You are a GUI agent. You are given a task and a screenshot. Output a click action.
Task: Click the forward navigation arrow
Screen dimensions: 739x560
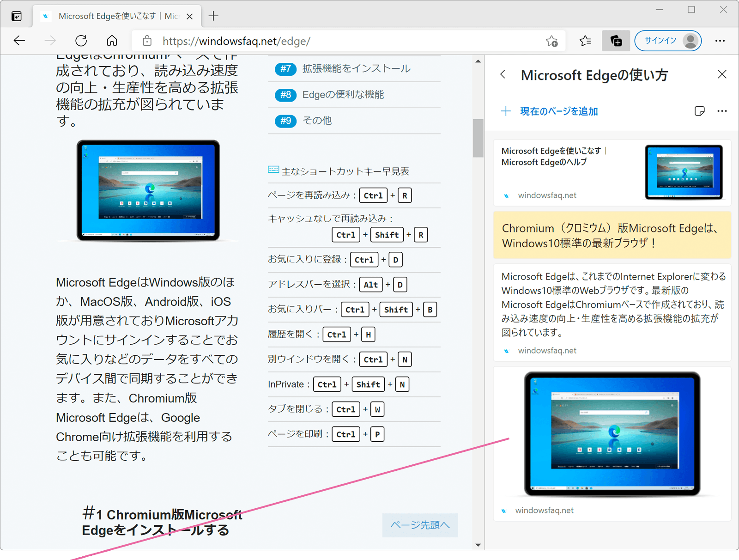(x=50, y=41)
